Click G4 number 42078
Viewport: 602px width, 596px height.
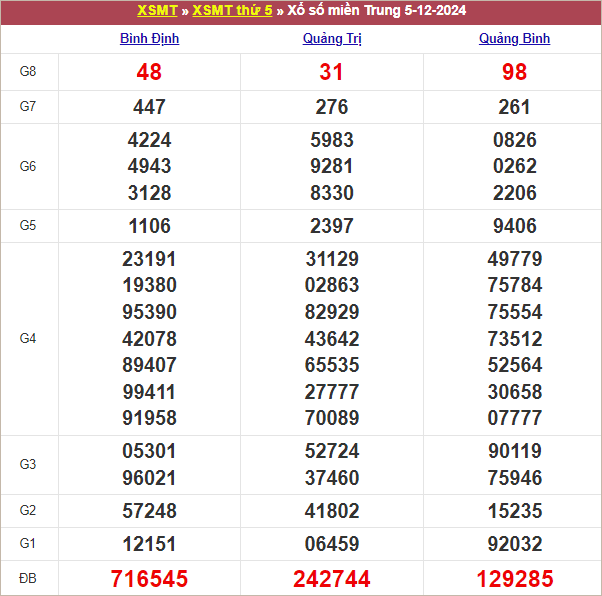(x=149, y=339)
